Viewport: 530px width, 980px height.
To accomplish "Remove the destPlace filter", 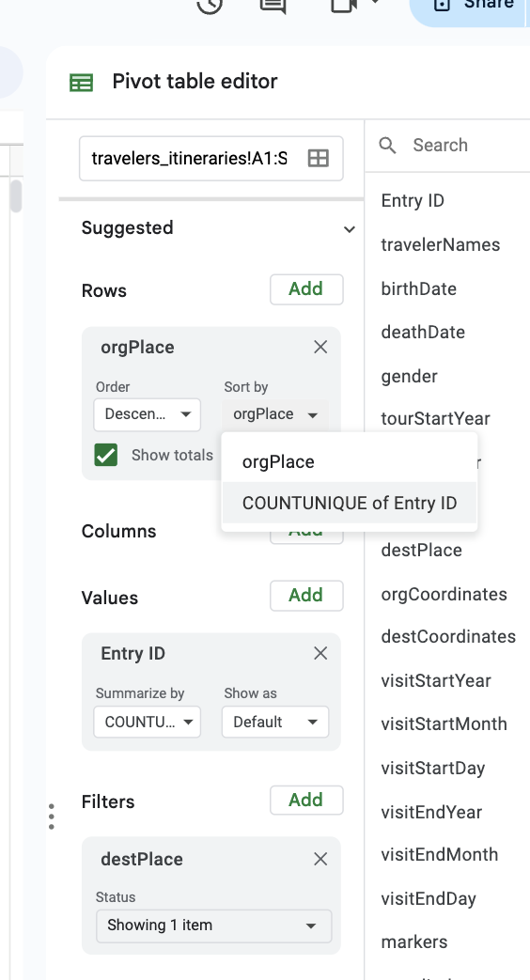I will 320,860.
